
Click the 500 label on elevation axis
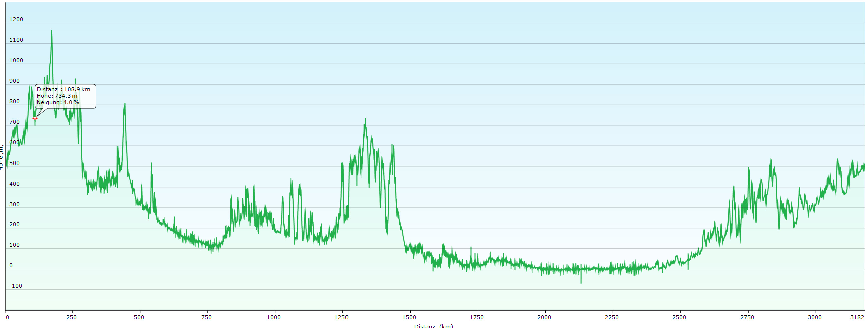click(x=14, y=163)
